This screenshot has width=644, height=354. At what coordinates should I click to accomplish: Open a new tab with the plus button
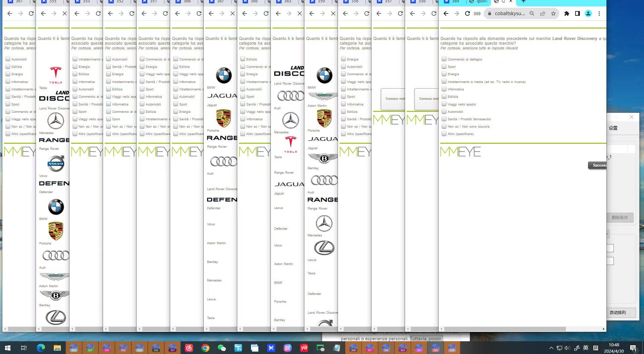coord(523,2)
